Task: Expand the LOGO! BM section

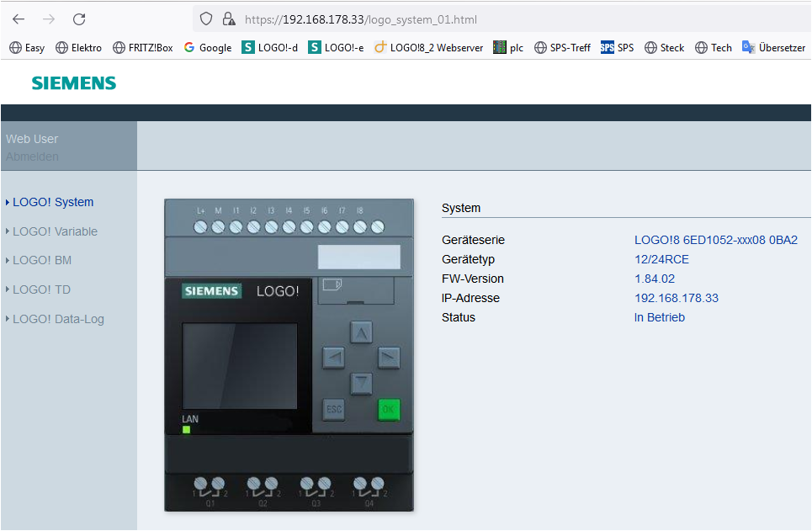Action: pyautogui.click(x=42, y=260)
